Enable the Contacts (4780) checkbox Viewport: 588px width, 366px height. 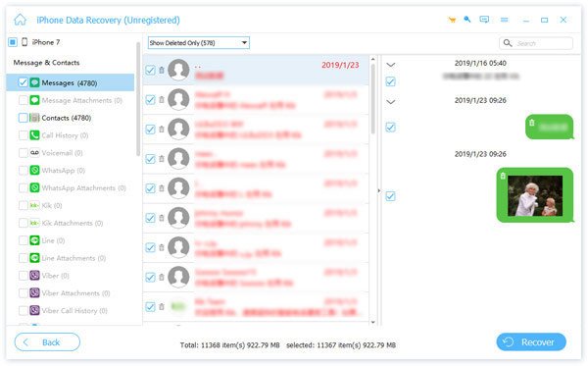pos(23,118)
